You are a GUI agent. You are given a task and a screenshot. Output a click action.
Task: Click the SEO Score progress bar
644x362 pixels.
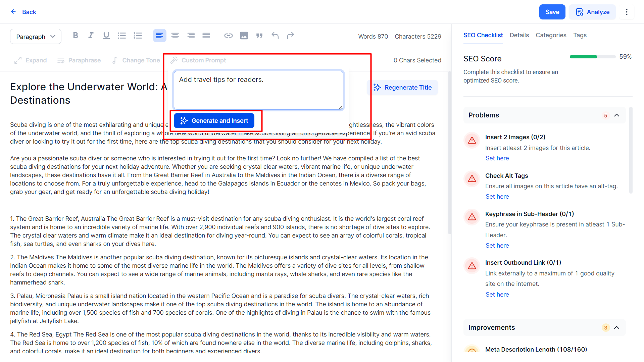592,57
